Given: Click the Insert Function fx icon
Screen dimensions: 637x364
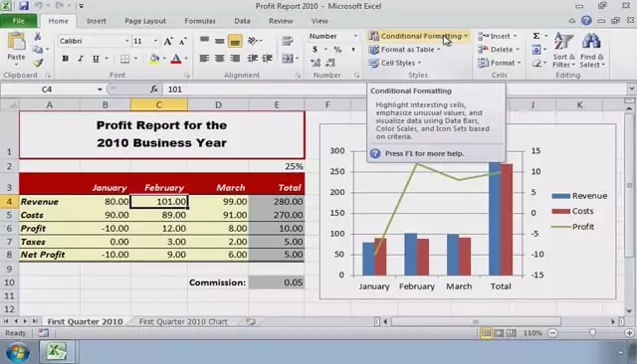Looking at the screenshot, I should [x=154, y=90].
